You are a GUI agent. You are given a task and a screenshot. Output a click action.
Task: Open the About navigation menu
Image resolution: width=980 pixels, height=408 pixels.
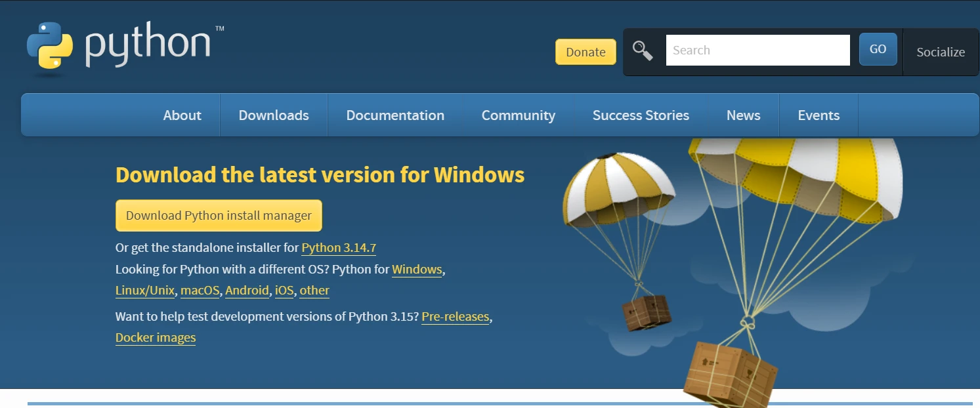[182, 115]
